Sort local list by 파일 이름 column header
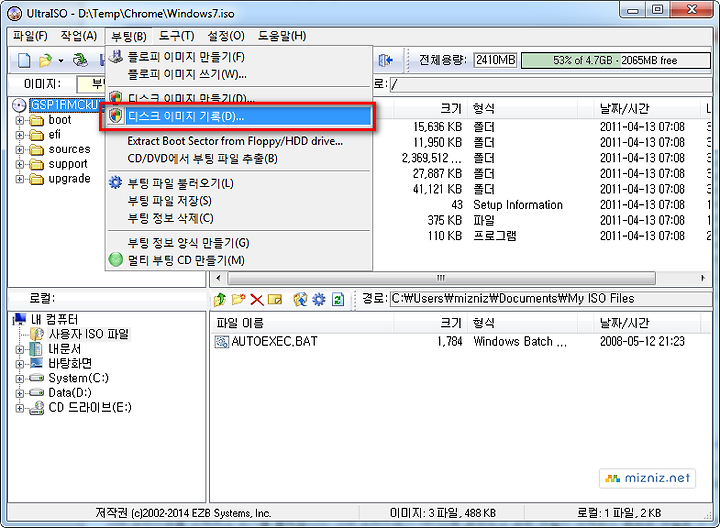720x528 pixels. tap(303, 323)
